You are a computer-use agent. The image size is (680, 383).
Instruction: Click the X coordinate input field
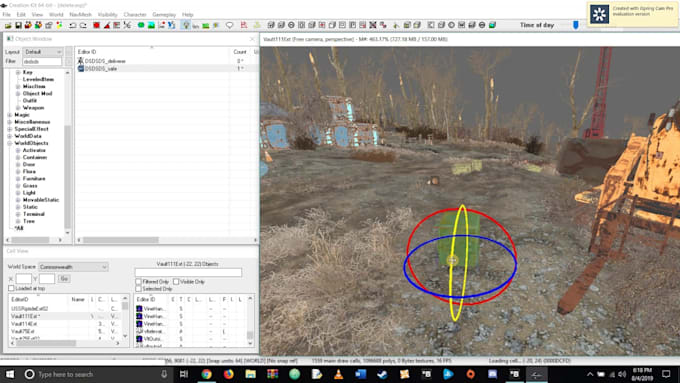(23, 278)
